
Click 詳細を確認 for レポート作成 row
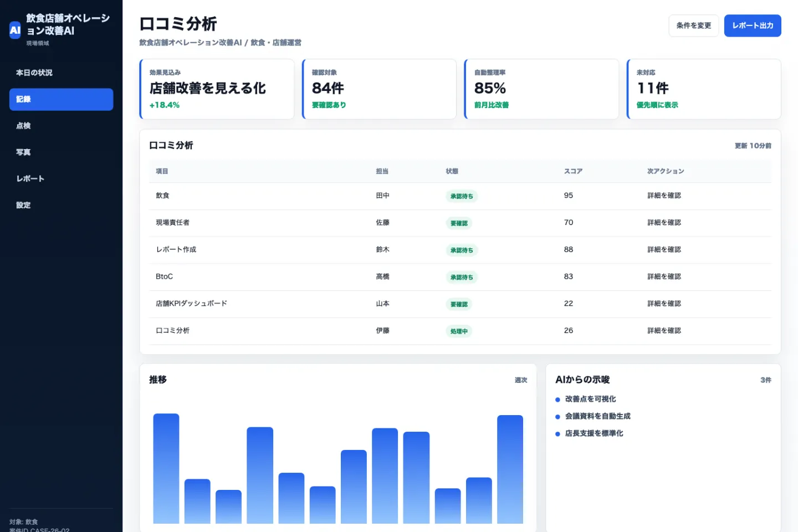(664, 250)
